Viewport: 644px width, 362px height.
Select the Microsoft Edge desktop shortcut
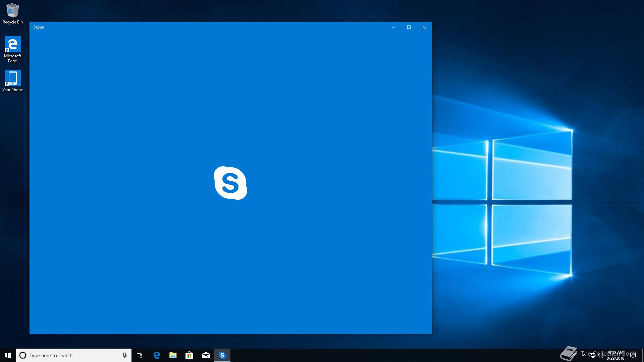tap(13, 50)
